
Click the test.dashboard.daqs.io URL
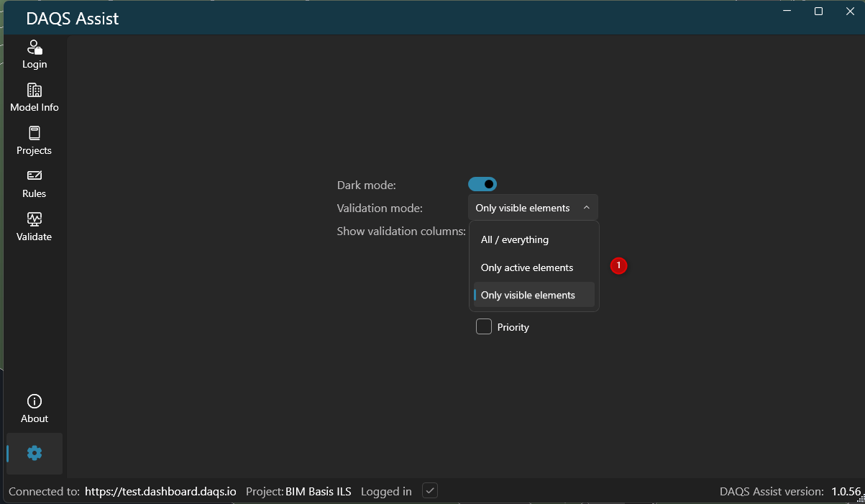160,492
